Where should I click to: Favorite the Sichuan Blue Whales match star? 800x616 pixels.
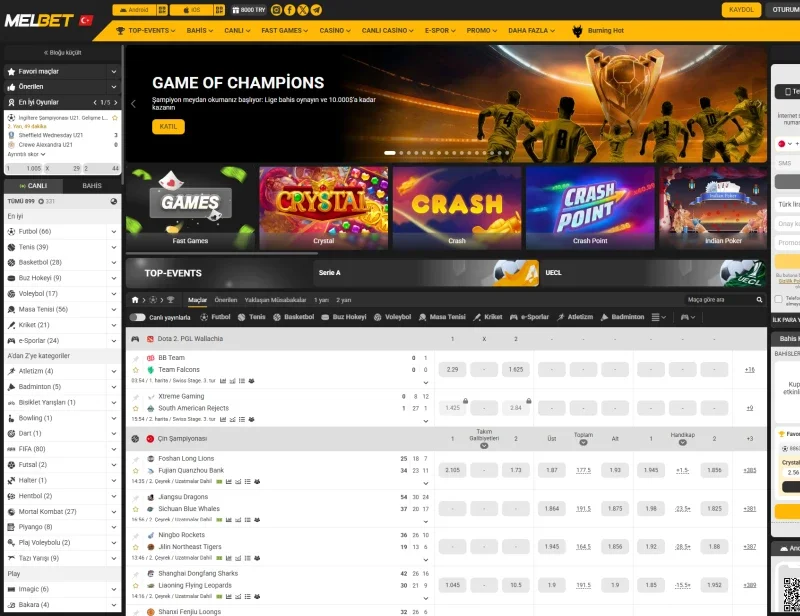[136, 509]
